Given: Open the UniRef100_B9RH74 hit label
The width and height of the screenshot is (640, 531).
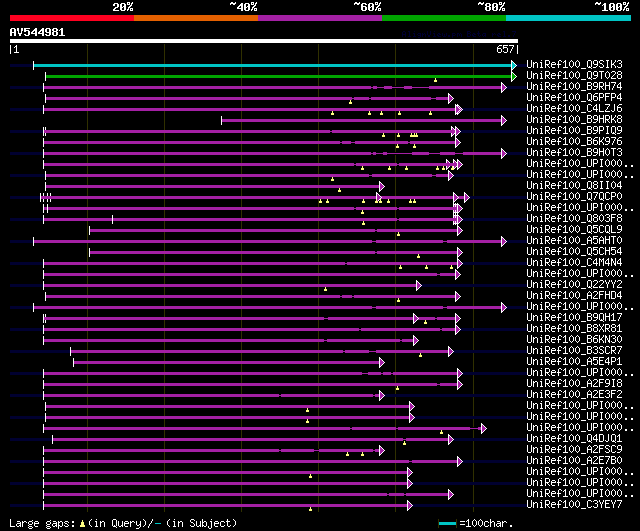Looking at the screenshot, I should coord(574,87).
